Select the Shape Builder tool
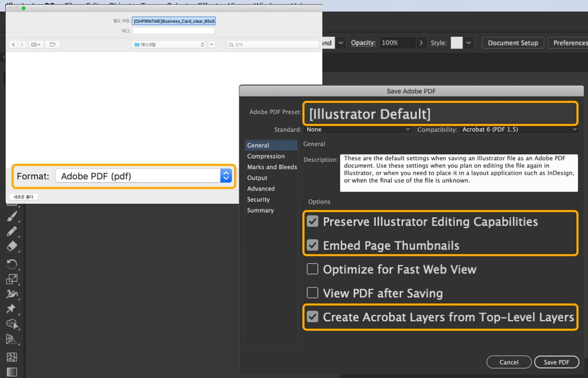 12,324
